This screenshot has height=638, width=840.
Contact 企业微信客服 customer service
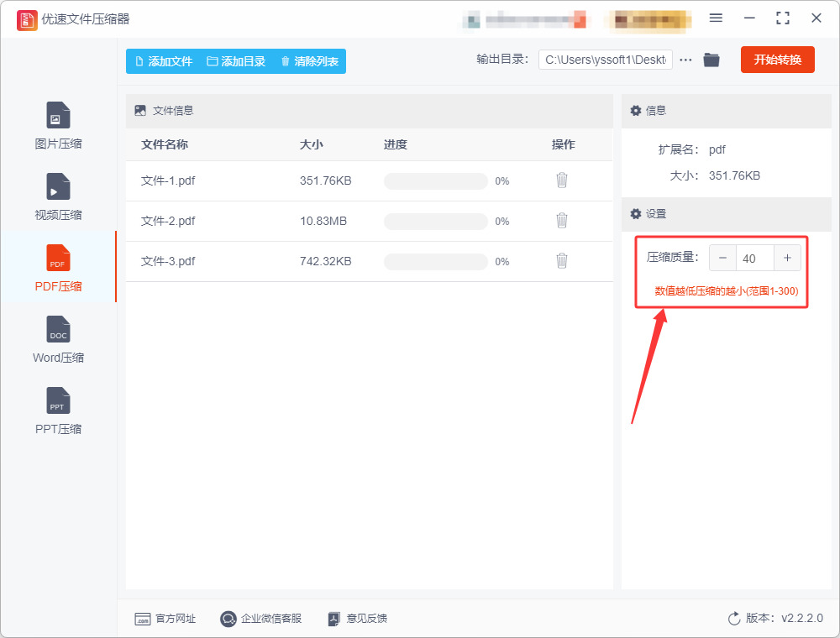[261, 619]
